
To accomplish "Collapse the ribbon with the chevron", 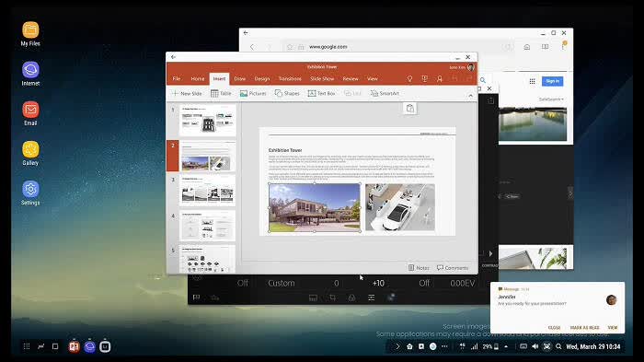I will point(471,96).
